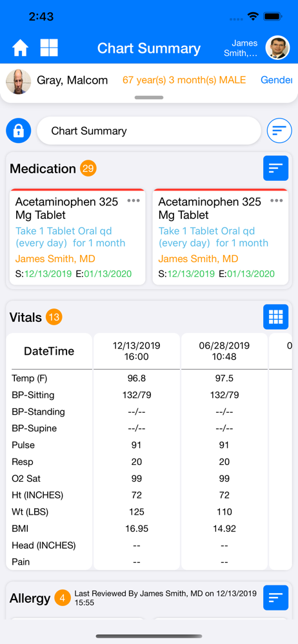Image resolution: width=298 pixels, height=644 pixels.
Task: Tap the Allergy count badge 4
Action: [x=62, y=598]
